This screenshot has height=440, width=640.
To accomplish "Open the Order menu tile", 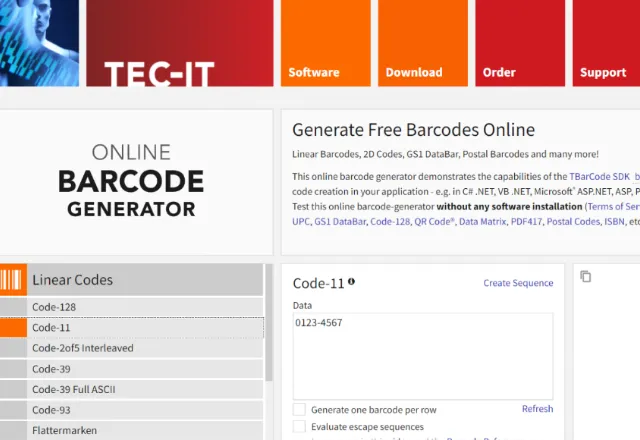I will 520,43.
